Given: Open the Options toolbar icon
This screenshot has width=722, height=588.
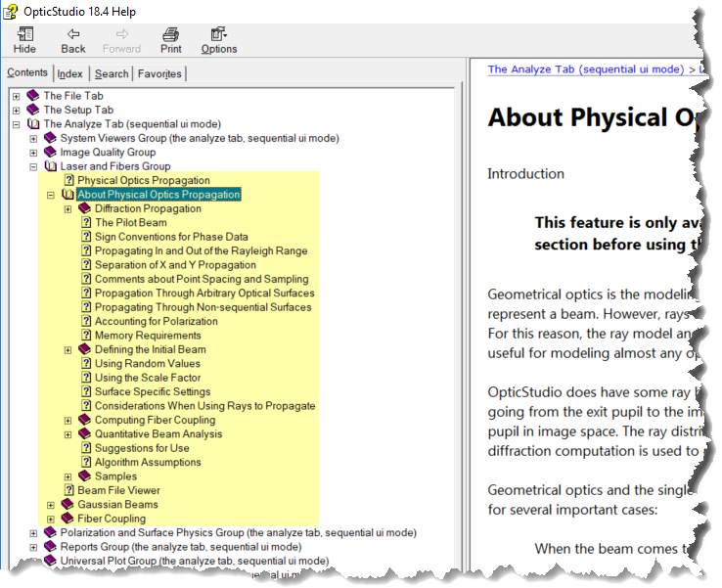Looking at the screenshot, I should (x=219, y=34).
